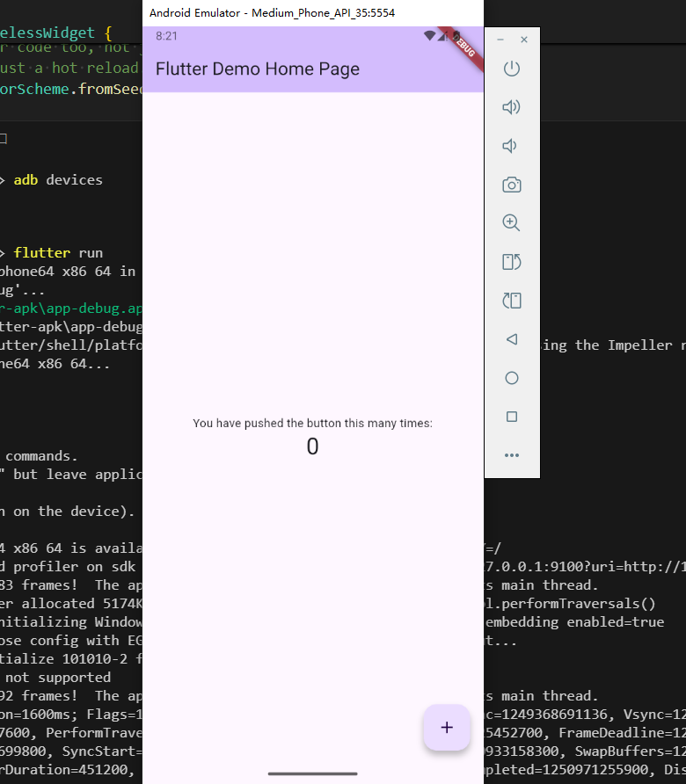Raise the emulator volume
Viewport: 686px width, 784px height.
point(511,107)
